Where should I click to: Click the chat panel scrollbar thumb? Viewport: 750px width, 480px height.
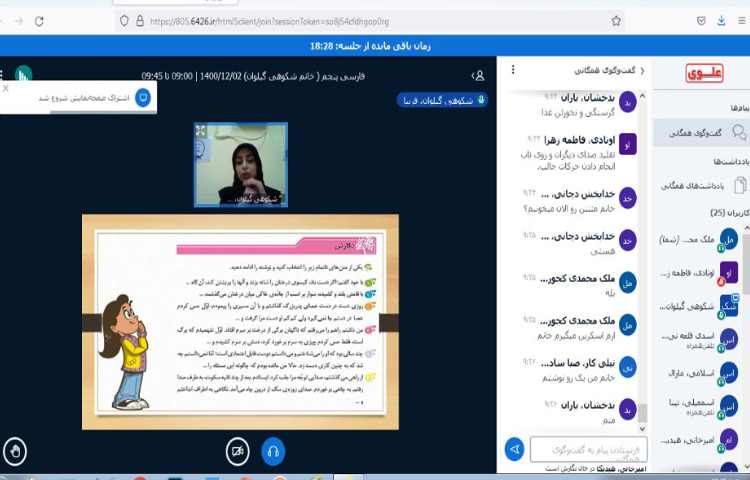coord(642,413)
